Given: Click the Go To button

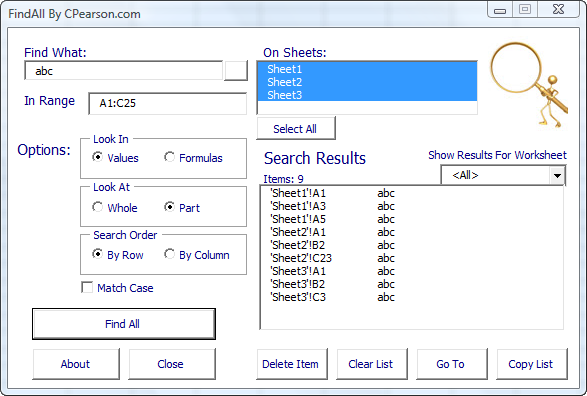Looking at the screenshot, I should (451, 364).
